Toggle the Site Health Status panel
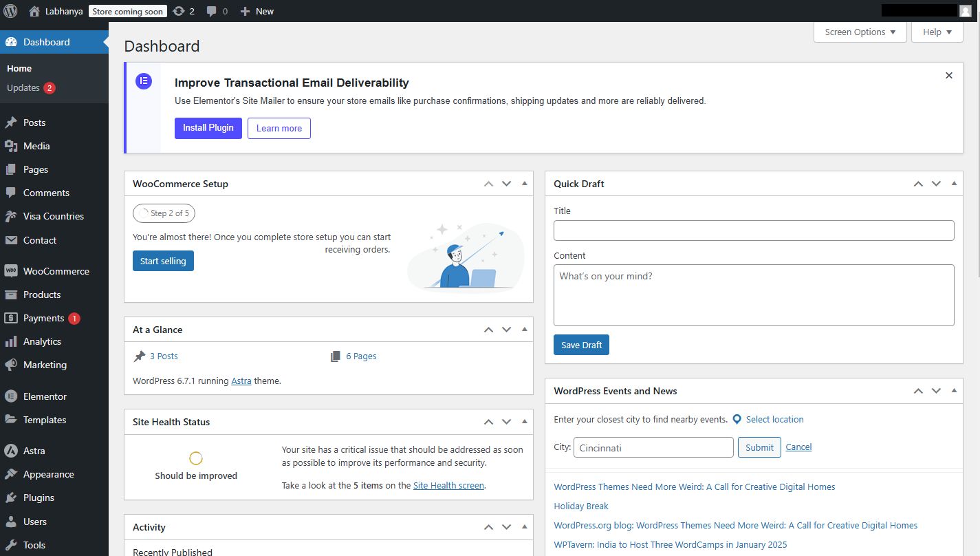This screenshot has width=980, height=556. (525, 422)
